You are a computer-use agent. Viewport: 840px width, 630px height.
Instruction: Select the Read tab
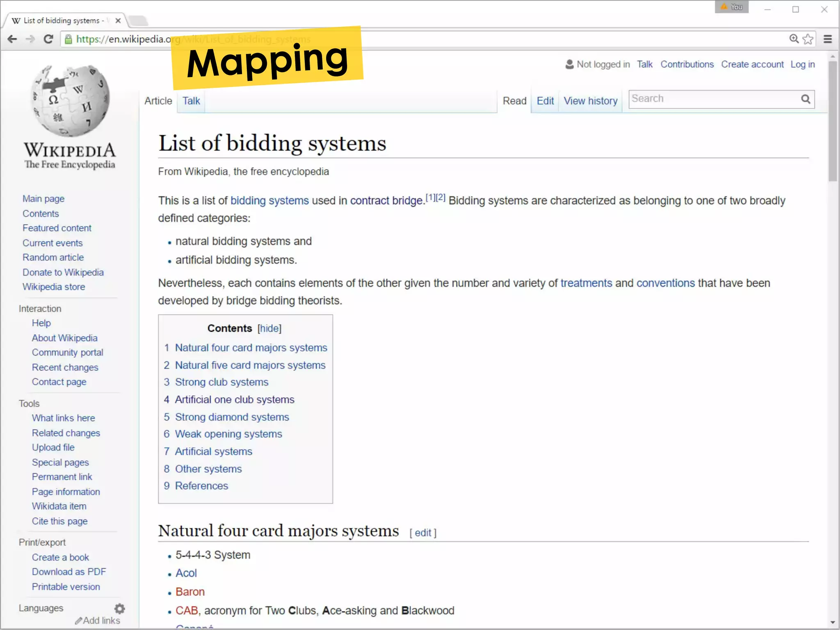[x=514, y=101]
